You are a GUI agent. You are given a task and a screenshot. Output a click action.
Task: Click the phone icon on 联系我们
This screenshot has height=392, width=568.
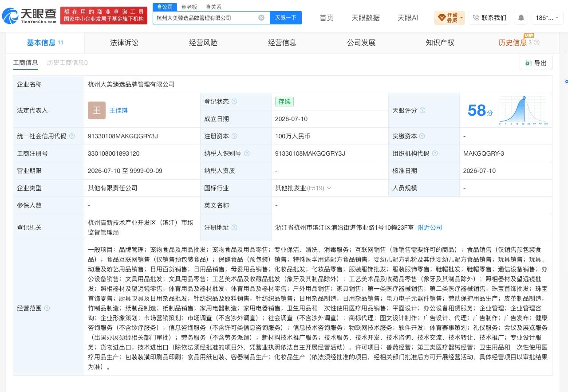pos(476,18)
